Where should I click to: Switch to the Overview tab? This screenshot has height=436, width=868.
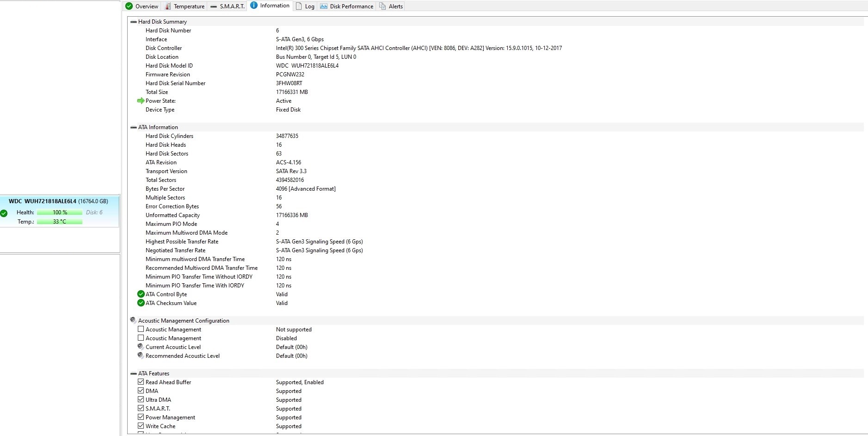click(142, 6)
